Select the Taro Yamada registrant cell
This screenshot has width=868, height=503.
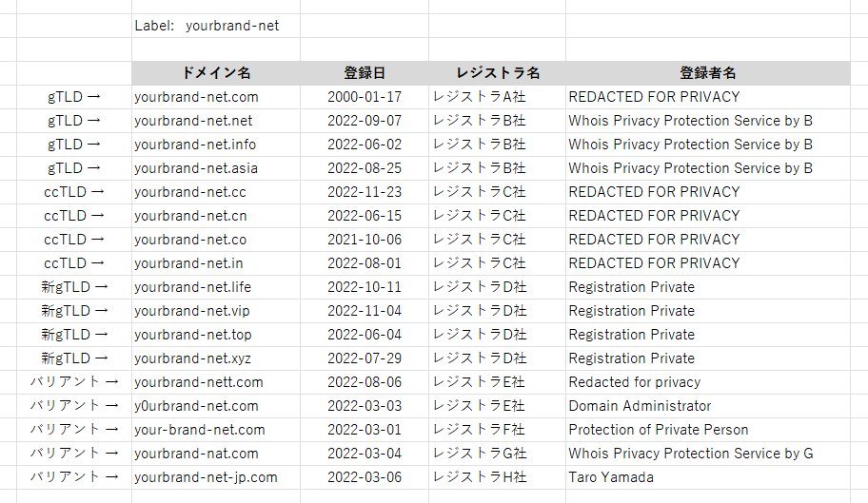click(x=708, y=477)
